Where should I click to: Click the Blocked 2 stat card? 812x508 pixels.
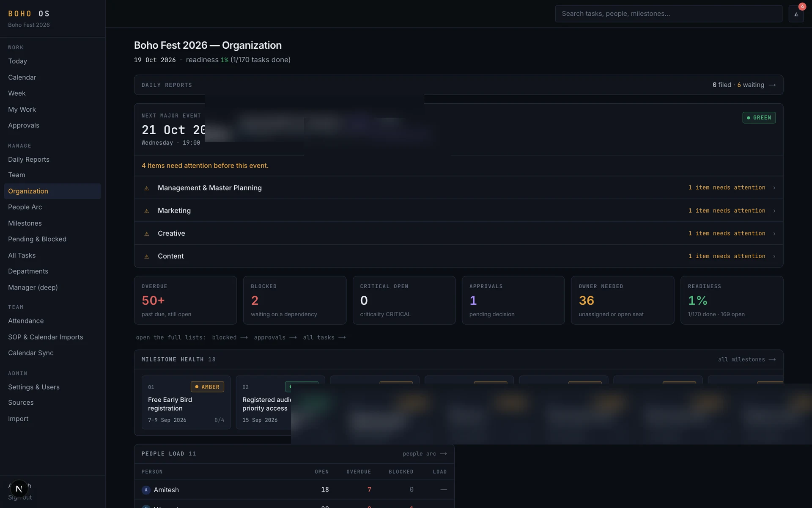point(295,300)
